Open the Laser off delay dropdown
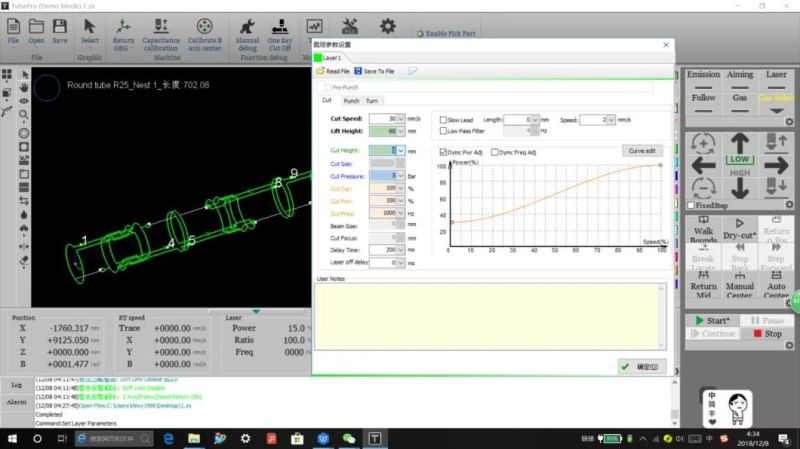 tap(401, 263)
